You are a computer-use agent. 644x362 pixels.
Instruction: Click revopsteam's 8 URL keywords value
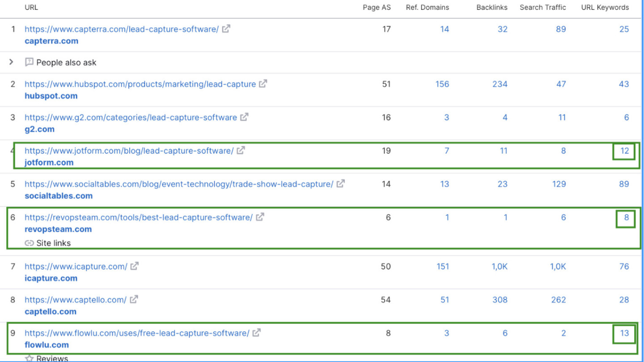(627, 217)
